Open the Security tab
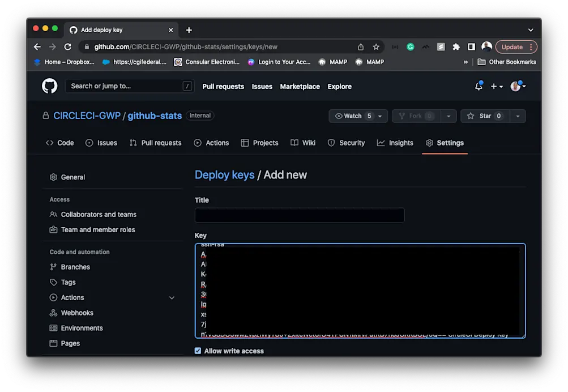This screenshot has height=392, width=568. tap(346, 143)
